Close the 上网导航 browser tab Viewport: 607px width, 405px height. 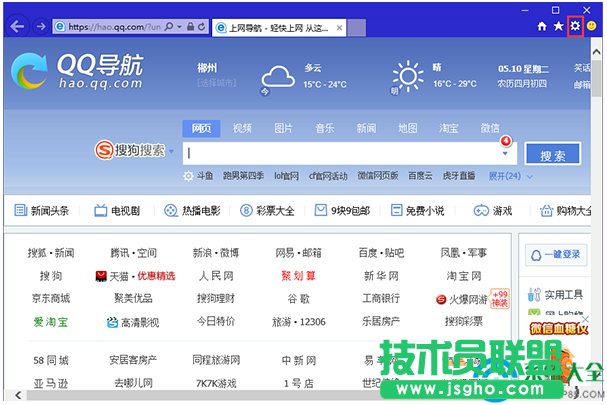(339, 28)
